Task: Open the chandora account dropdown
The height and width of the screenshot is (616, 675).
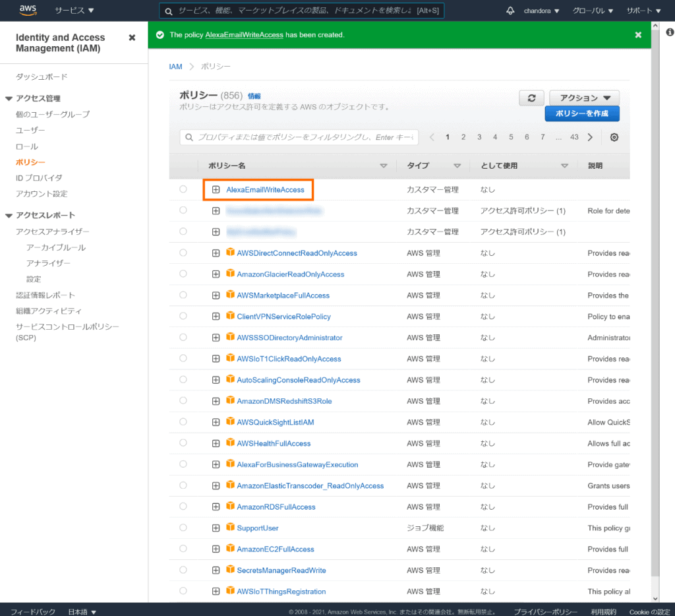Action: [541, 11]
